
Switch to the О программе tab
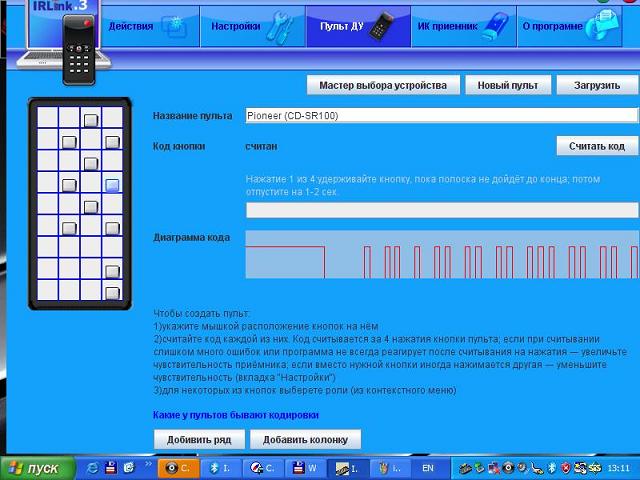(x=546, y=27)
